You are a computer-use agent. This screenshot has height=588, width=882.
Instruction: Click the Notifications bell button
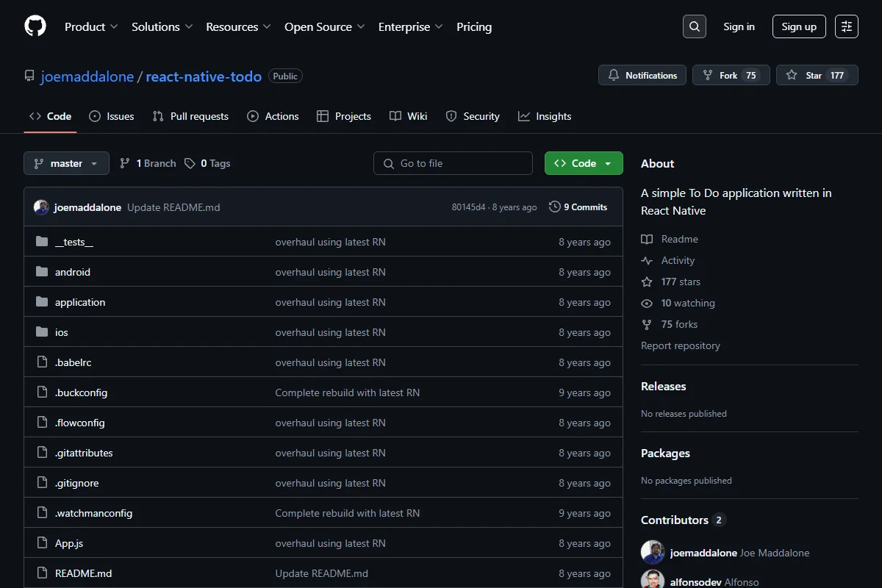click(642, 75)
